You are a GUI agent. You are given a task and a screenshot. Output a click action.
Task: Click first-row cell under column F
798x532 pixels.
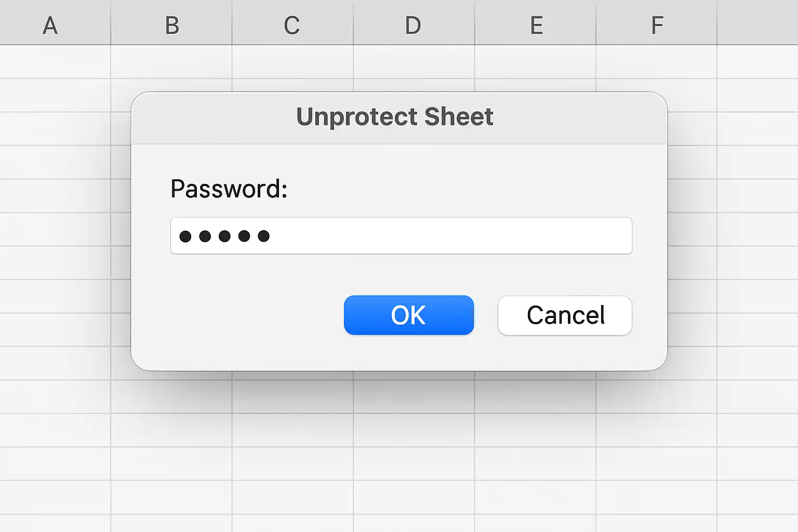tap(657, 62)
